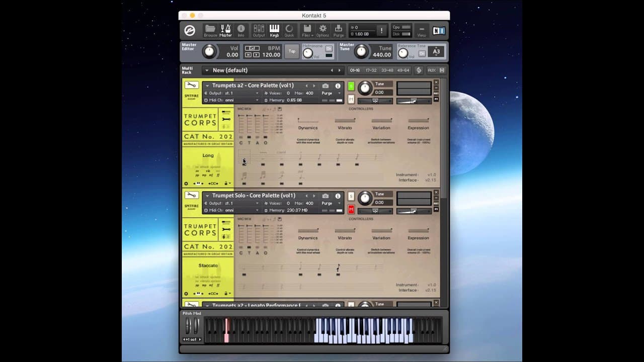Open the Trumpet Solo settings cog
Viewport: 644px width, 362px height.
point(186,294)
